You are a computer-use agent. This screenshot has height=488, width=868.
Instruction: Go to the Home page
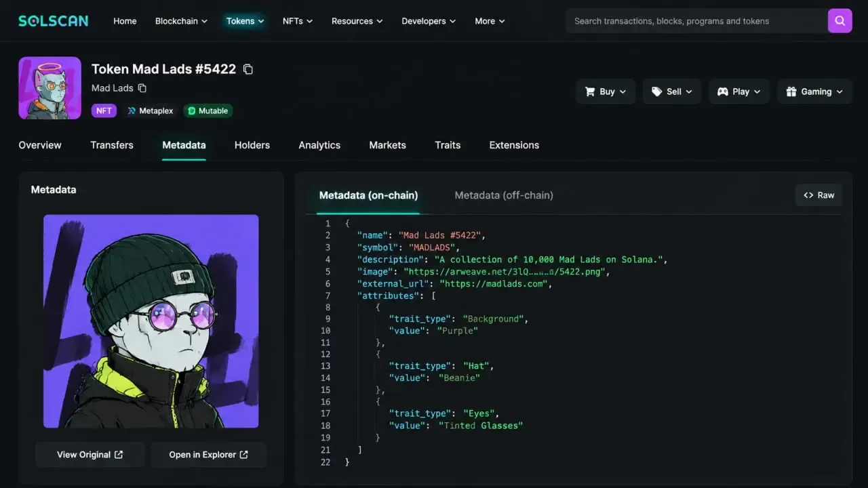click(x=125, y=21)
